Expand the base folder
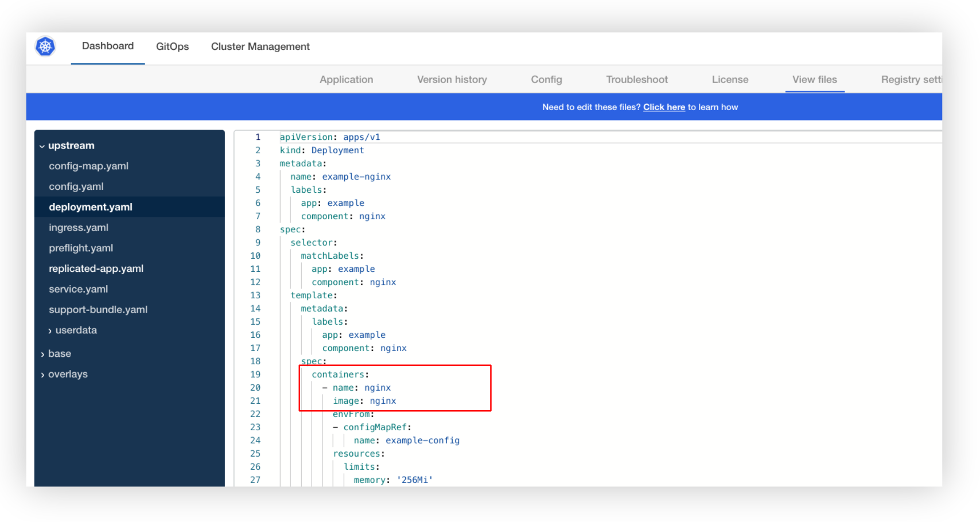980x522 pixels. (59, 353)
